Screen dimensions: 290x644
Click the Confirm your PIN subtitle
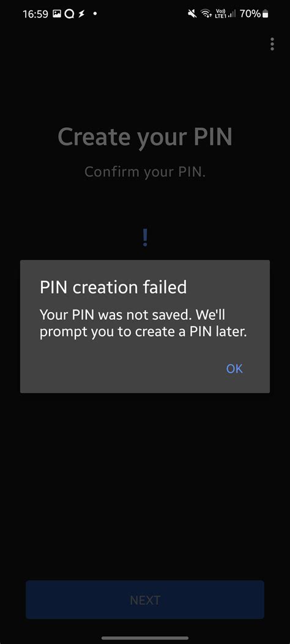pos(145,172)
